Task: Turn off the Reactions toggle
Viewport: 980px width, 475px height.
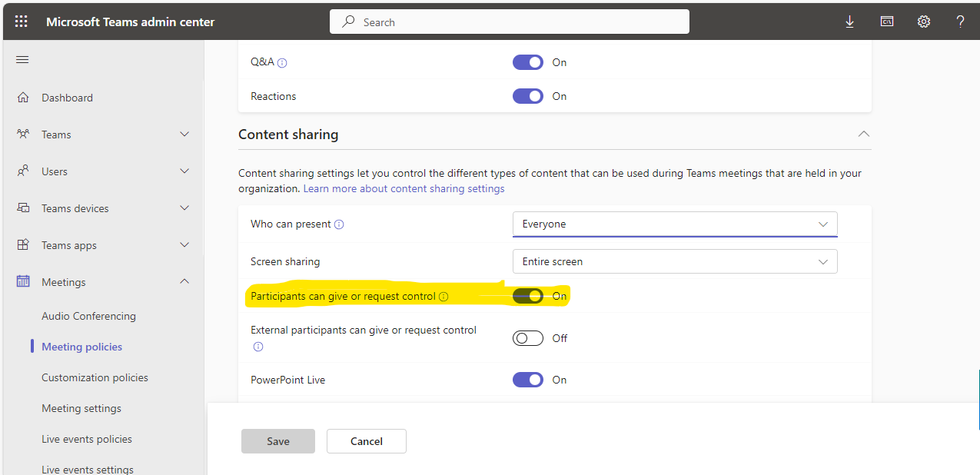Action: (528, 96)
